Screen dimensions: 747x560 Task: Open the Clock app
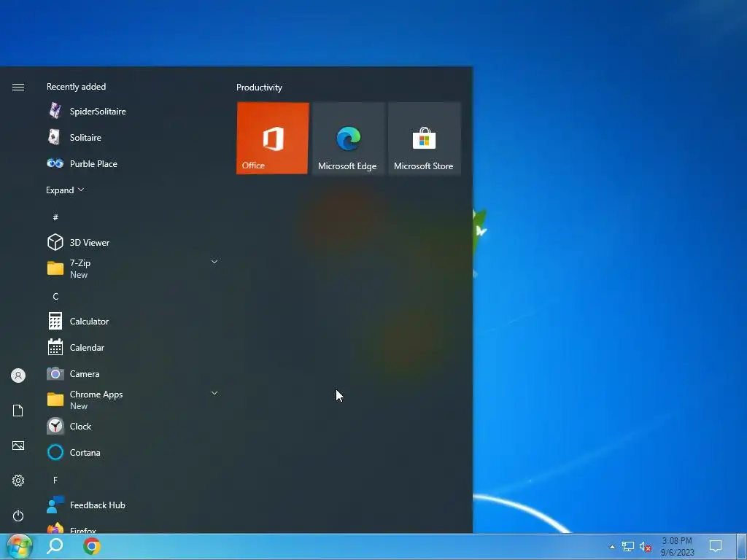[x=133, y=426]
